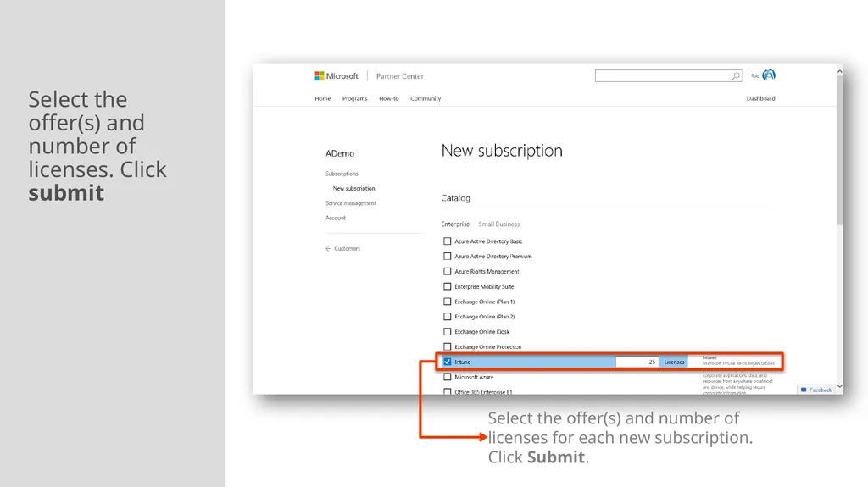Check Azure Active Directory Premium
Image resolution: width=868 pixels, height=487 pixels.
click(x=448, y=257)
